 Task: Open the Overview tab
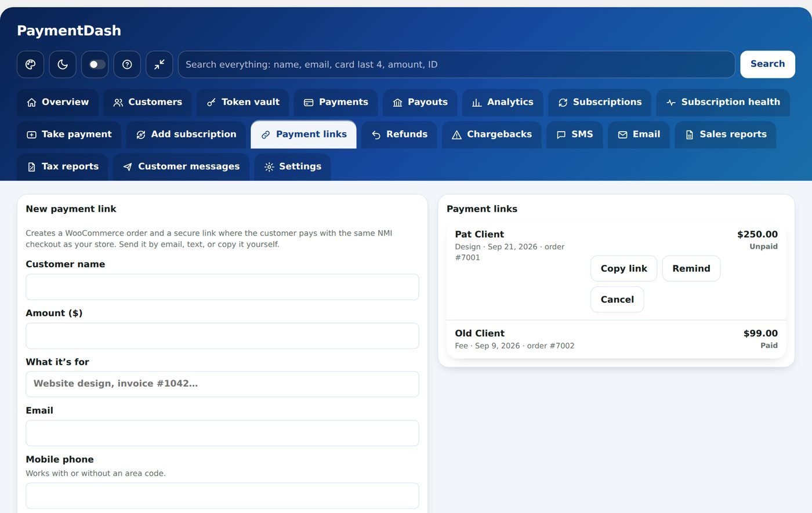point(57,102)
